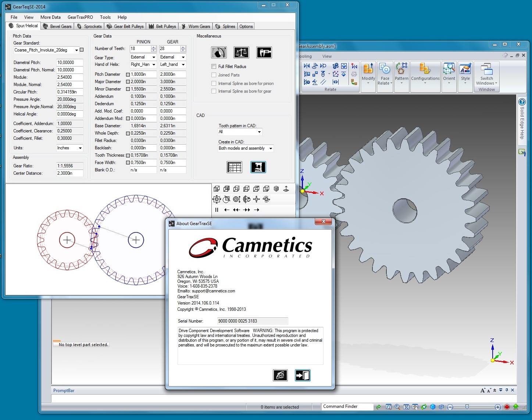Click the normal-to-plane view icon
The image size is (532, 420).
tap(286, 189)
